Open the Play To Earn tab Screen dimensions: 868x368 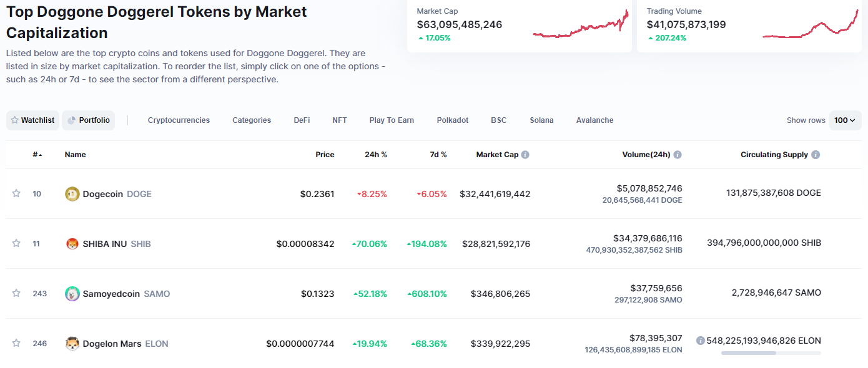[x=392, y=120]
